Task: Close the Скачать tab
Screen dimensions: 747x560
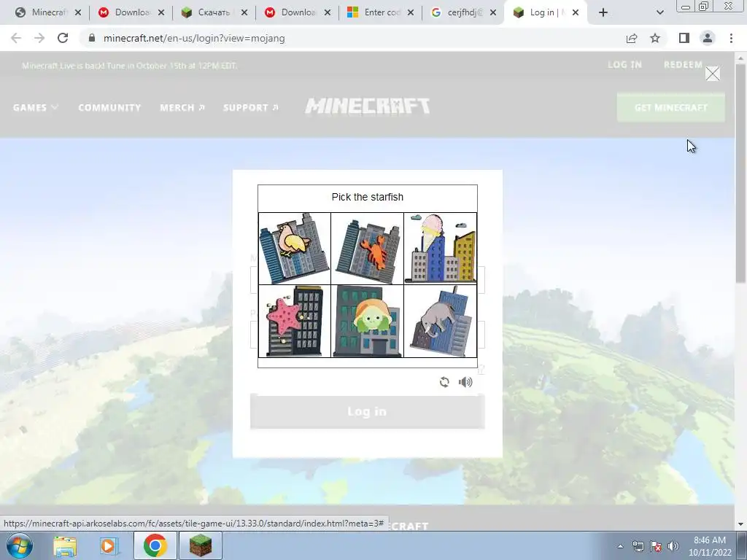Action: [244, 12]
